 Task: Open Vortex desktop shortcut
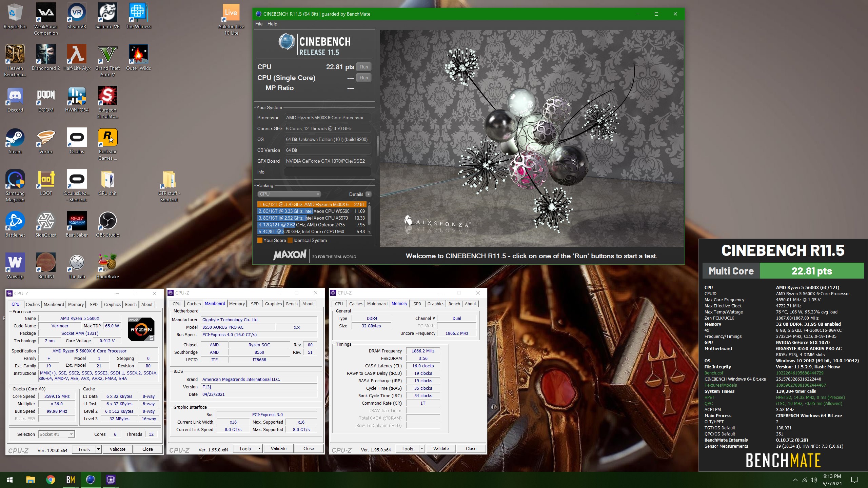coord(46,141)
